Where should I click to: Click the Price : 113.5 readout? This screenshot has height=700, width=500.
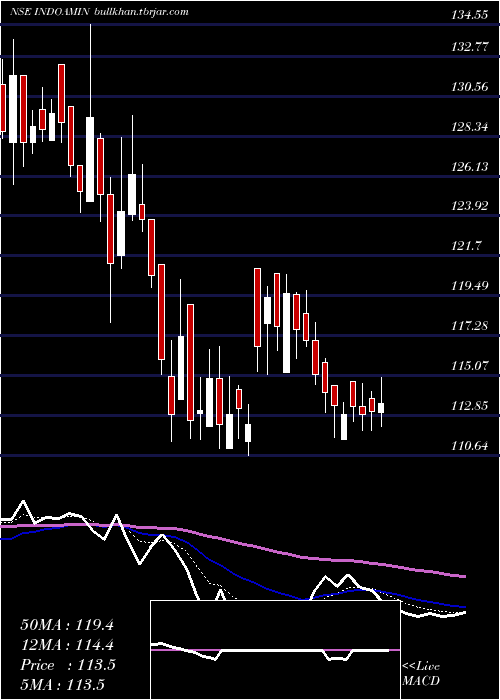[68, 665]
